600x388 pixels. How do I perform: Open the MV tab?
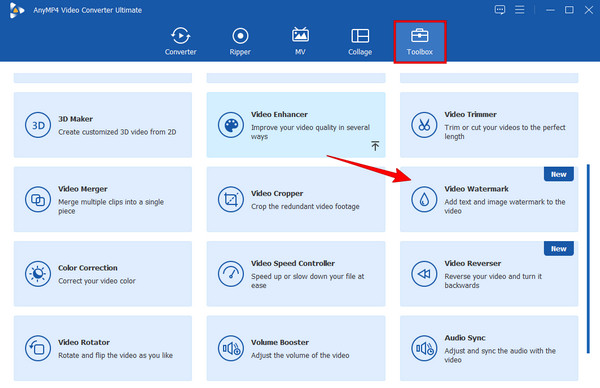click(x=300, y=41)
